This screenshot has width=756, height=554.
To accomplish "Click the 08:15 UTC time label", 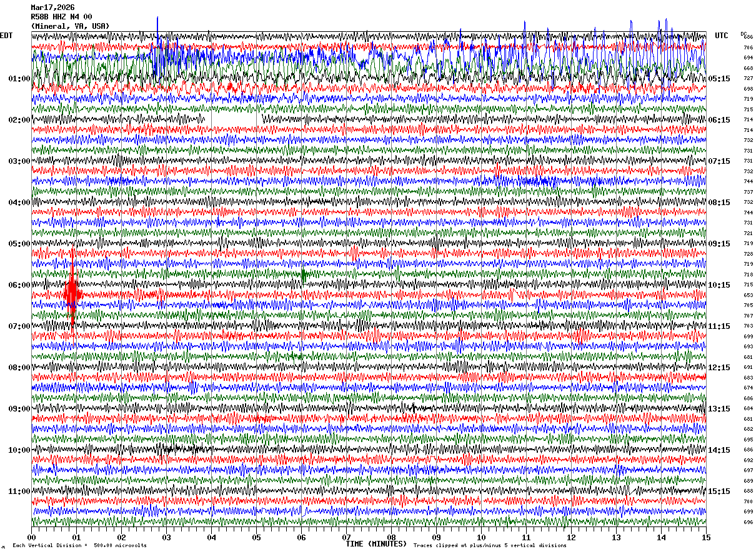I will click(x=719, y=203).
